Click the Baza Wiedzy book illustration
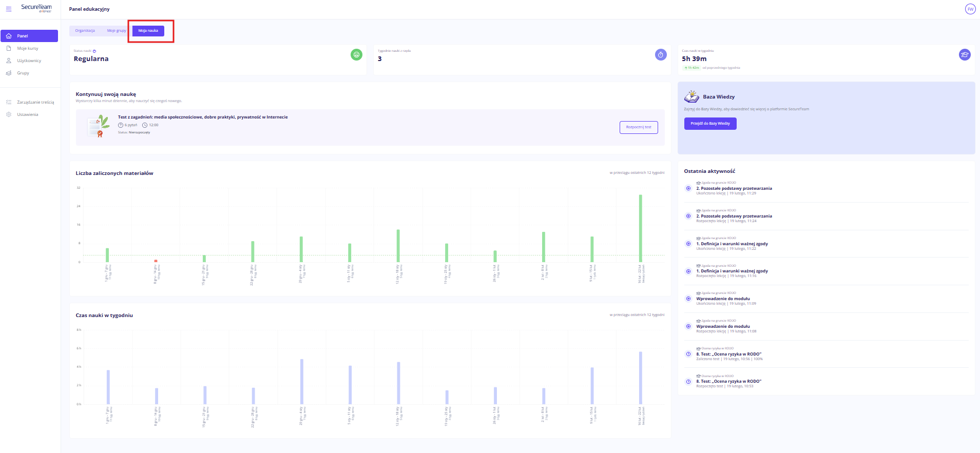Viewport: 980px width, 453px height. tap(691, 96)
